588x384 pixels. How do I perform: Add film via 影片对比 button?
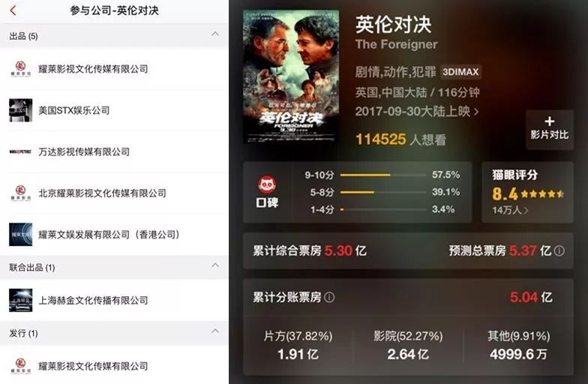point(549,129)
